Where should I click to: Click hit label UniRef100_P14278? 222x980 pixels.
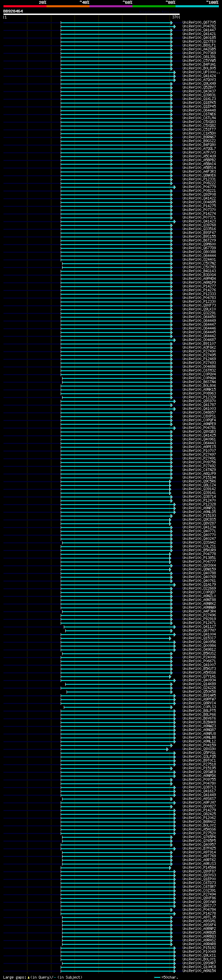pos(199,913)
